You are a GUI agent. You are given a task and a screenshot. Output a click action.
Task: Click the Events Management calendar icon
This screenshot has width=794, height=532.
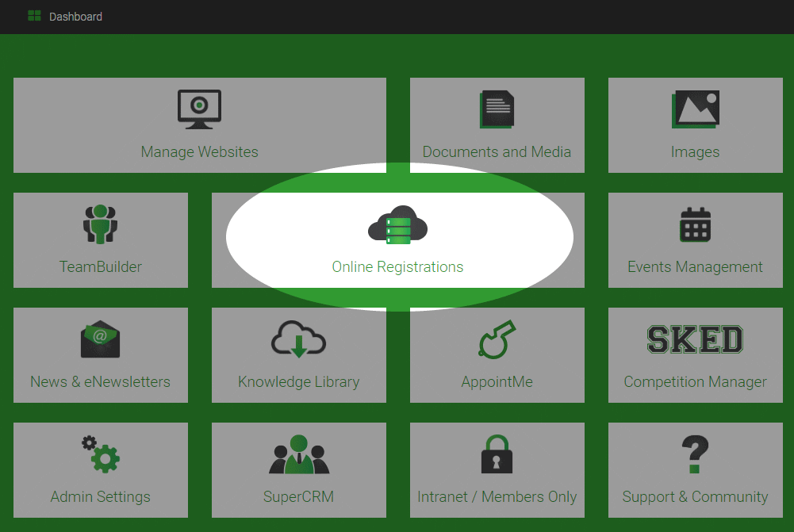click(696, 224)
